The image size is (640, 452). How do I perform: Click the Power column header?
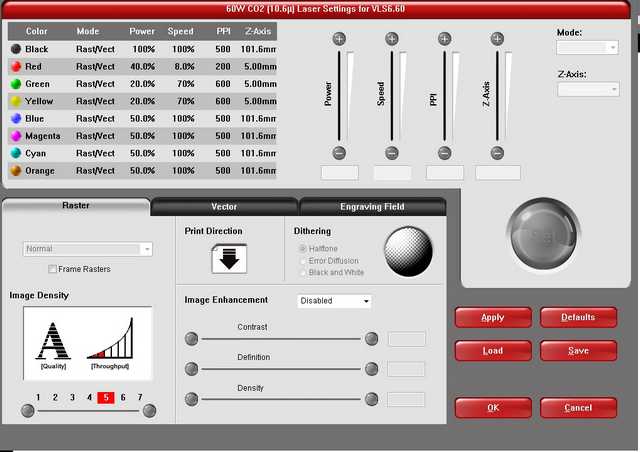coord(142,31)
